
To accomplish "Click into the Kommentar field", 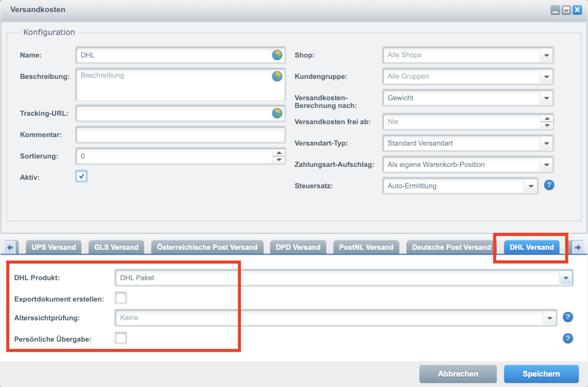I will tap(180, 134).
